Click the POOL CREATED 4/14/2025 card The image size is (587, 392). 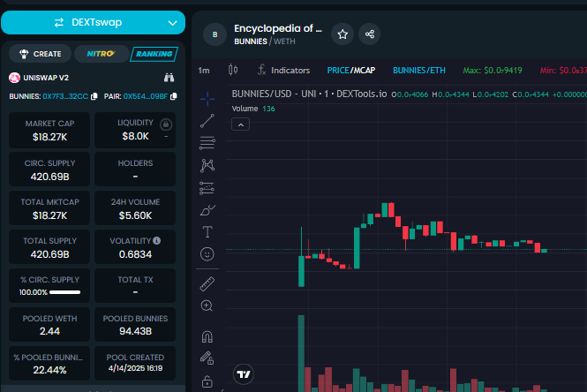click(135, 363)
